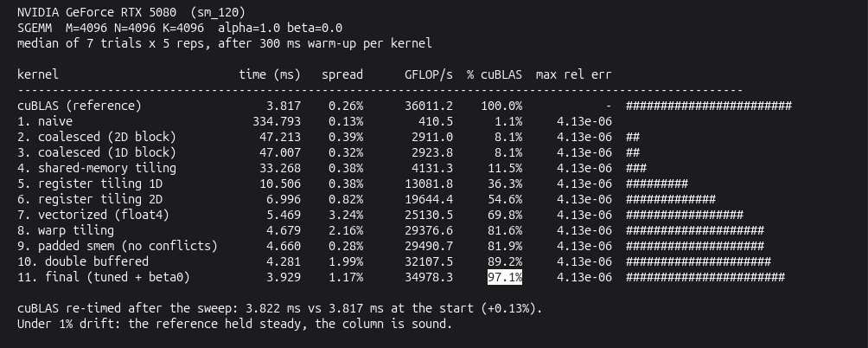The image size is (868, 348).
Task: Click the 'max rel err' column header
Action: pos(573,74)
